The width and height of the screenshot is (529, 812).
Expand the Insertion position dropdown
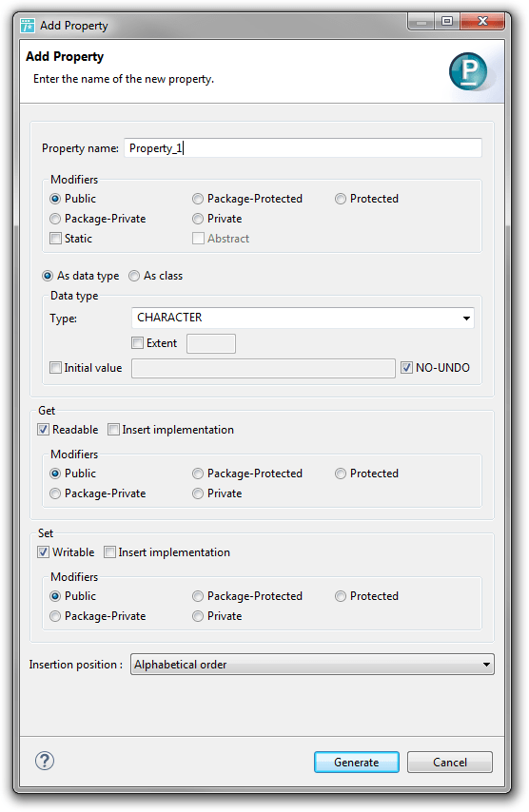click(312, 665)
